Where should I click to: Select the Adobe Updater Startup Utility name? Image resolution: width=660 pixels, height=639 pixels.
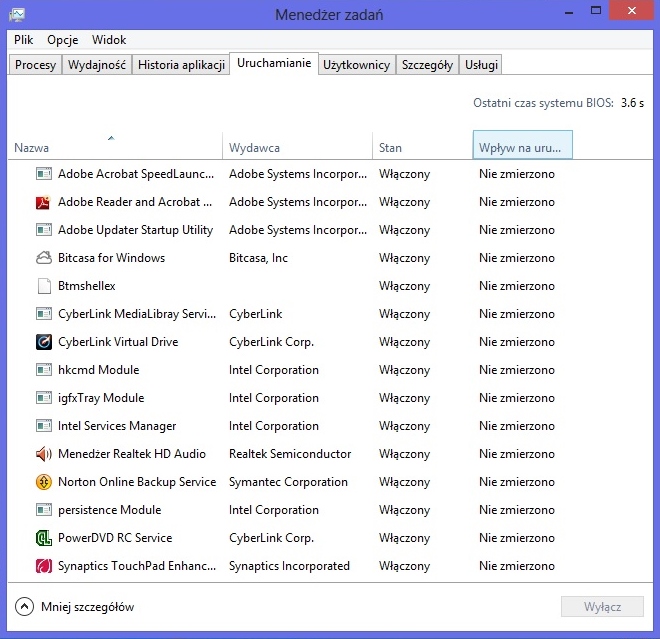coord(136,230)
